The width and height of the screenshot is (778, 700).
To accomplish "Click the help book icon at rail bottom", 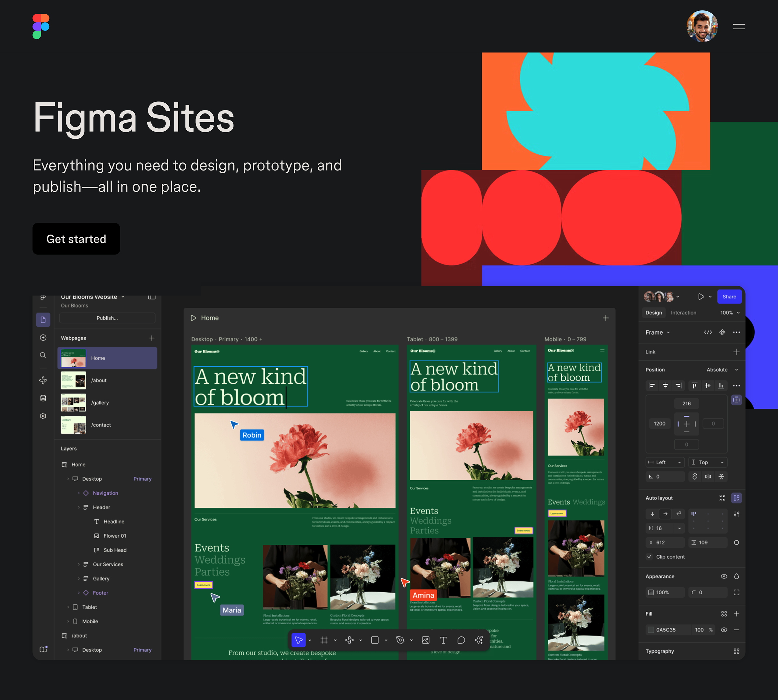I will 43,649.
